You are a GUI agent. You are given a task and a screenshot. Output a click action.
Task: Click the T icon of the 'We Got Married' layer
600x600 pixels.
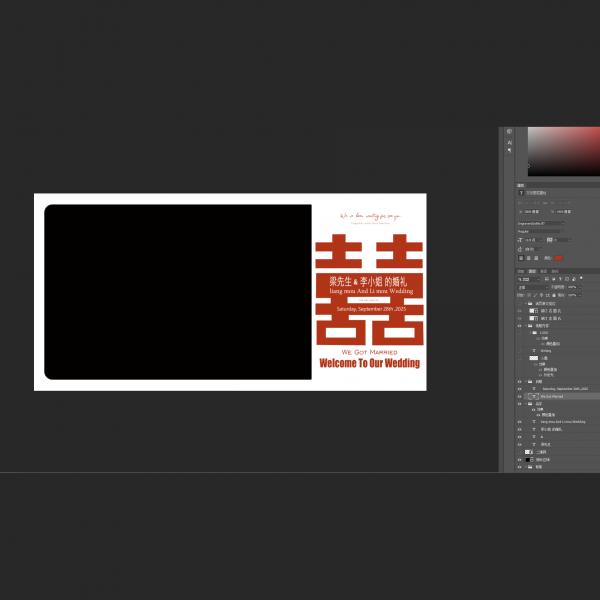click(x=534, y=396)
